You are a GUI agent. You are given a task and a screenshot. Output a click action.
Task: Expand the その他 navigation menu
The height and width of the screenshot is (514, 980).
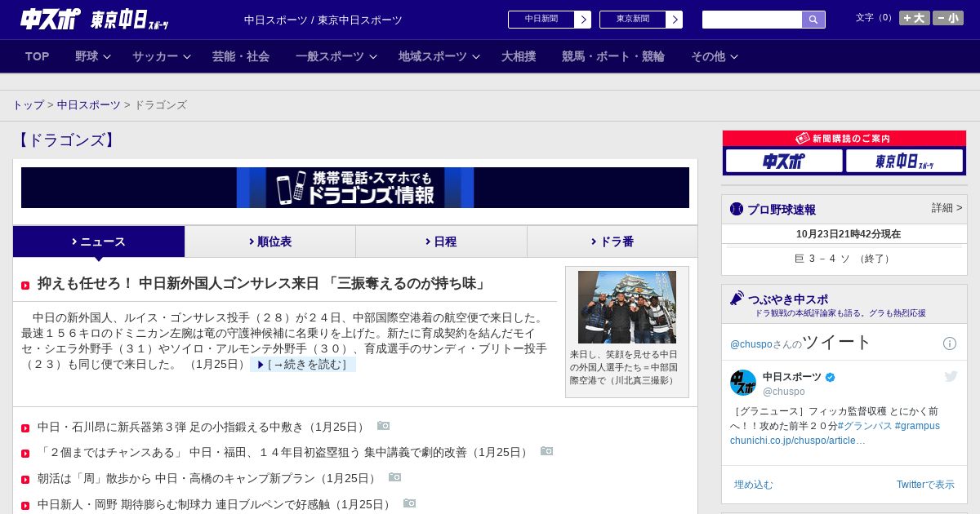tap(715, 56)
